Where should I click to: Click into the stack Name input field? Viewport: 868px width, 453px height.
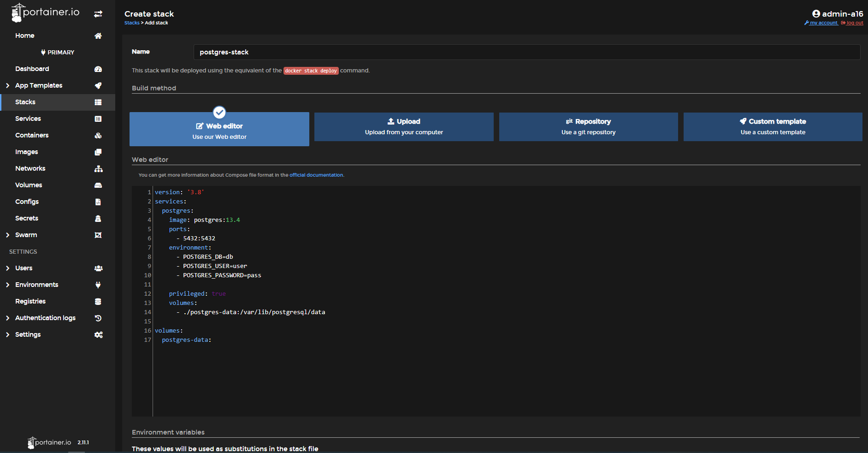click(x=526, y=52)
